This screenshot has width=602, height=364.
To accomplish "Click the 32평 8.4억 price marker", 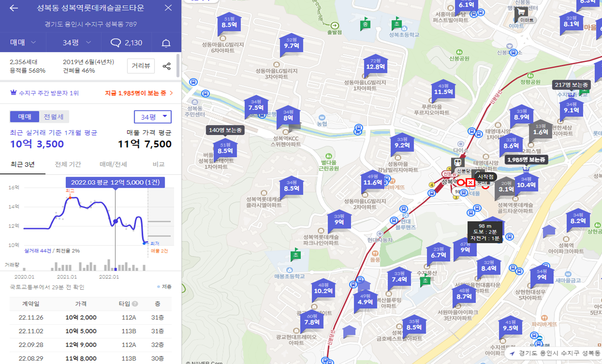I will [x=489, y=268].
